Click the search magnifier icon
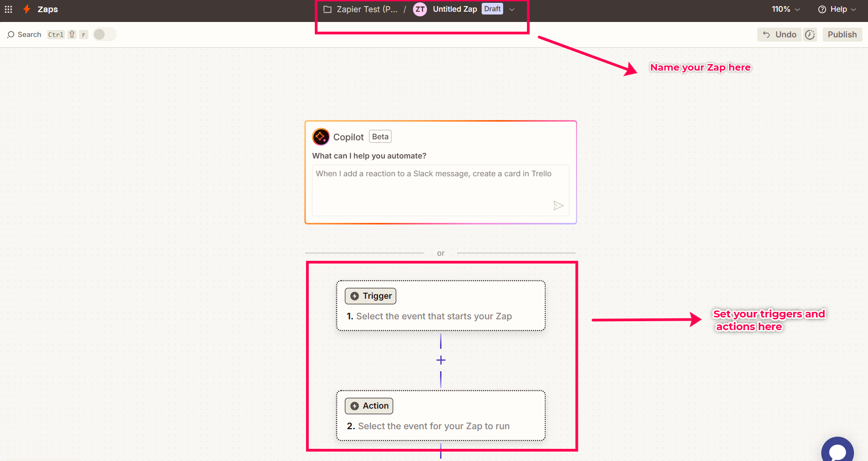Image resolution: width=868 pixels, height=461 pixels. point(11,35)
